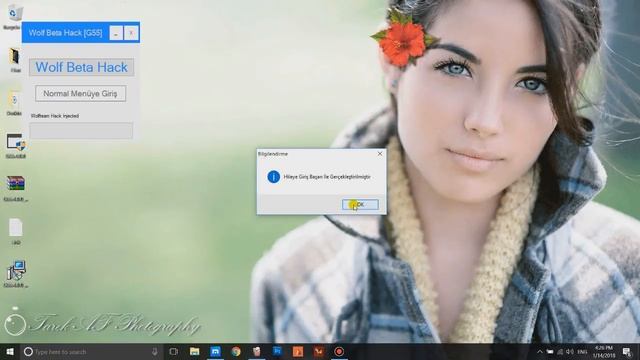Screen dimensions: 640x360
Task: Minimize the Wolf Beta Hack window
Action: [116, 33]
